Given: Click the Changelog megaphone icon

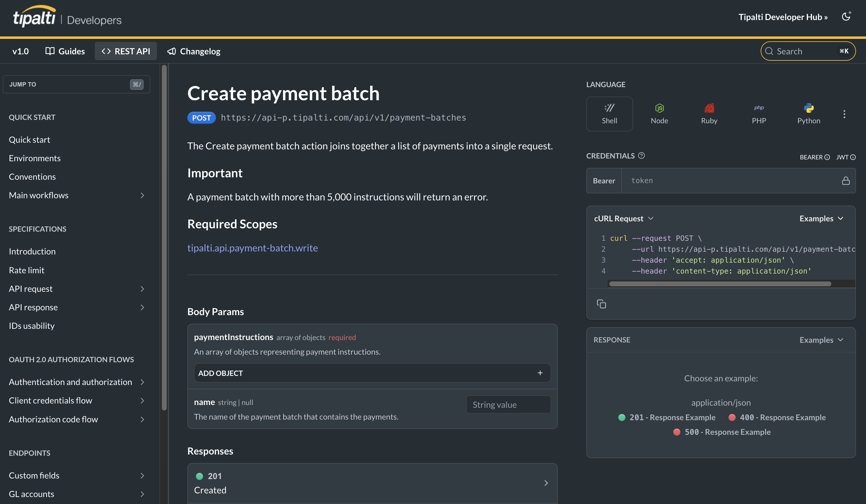Looking at the screenshot, I should point(172,51).
